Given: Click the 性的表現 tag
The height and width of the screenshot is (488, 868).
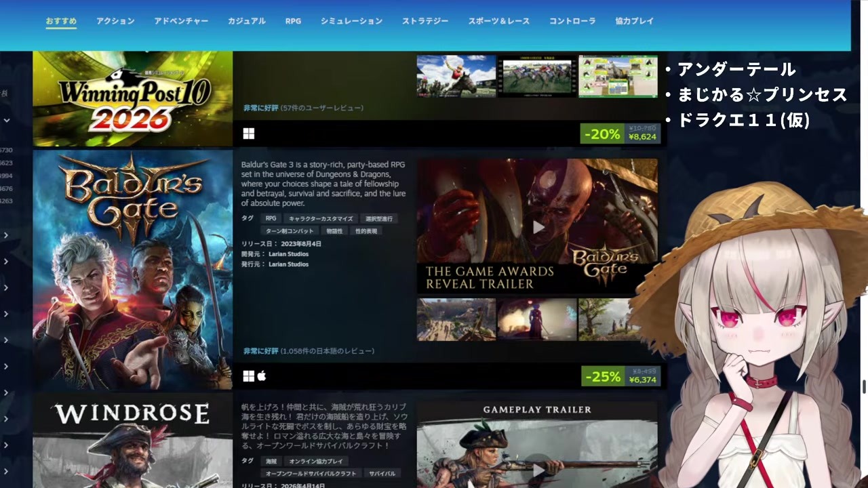Looking at the screenshot, I should [x=367, y=231].
